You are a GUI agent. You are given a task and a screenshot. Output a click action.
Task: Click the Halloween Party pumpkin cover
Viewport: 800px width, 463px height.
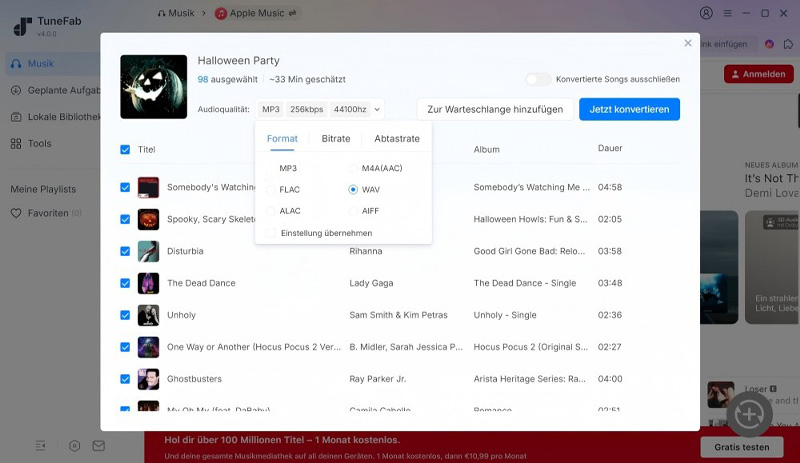click(x=154, y=87)
